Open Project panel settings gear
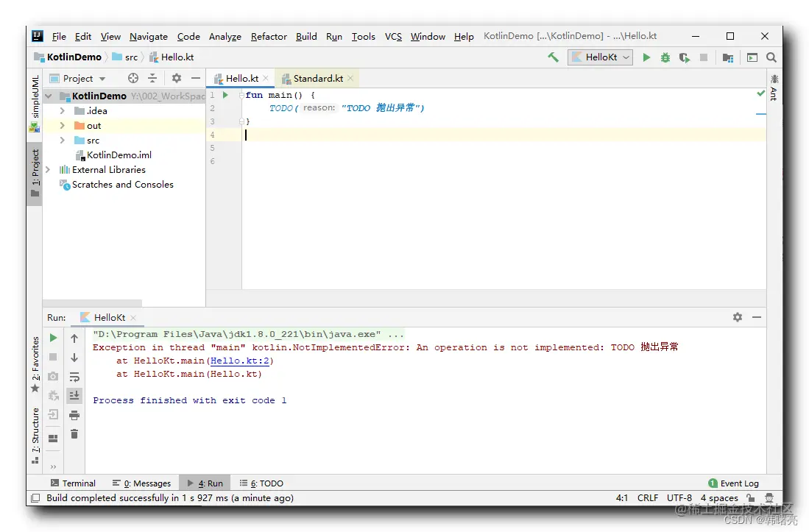 click(x=177, y=78)
